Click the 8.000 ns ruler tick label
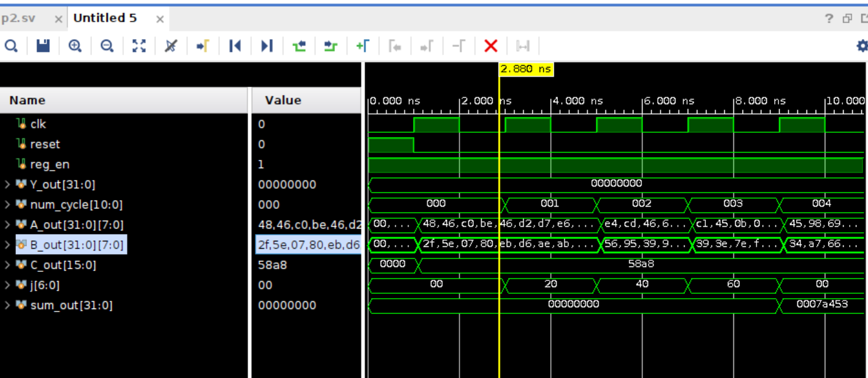 760,101
